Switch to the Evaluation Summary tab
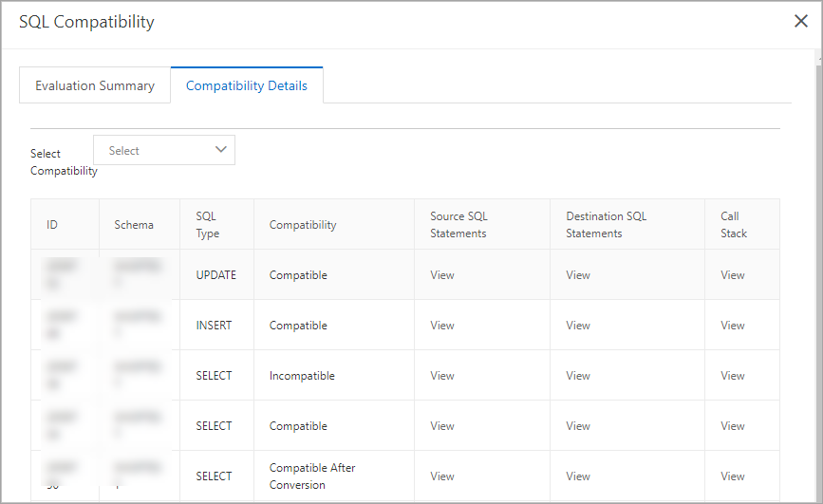 95,85
